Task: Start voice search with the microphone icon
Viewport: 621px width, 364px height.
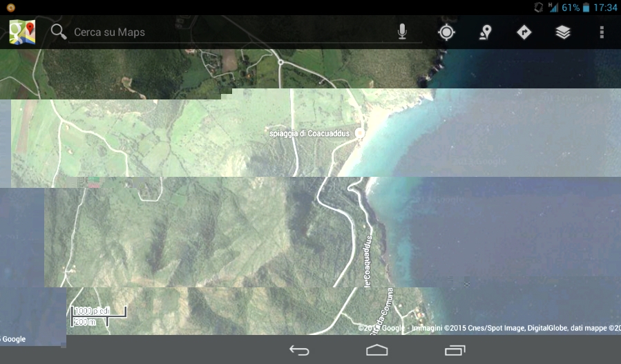Action: 402,32
